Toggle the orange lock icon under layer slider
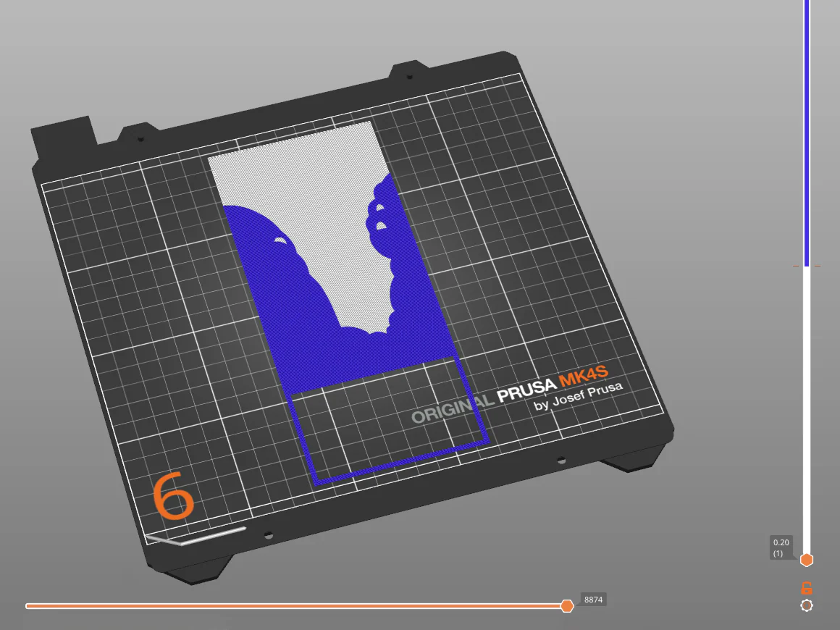Image resolution: width=840 pixels, height=630 pixels. [x=806, y=588]
